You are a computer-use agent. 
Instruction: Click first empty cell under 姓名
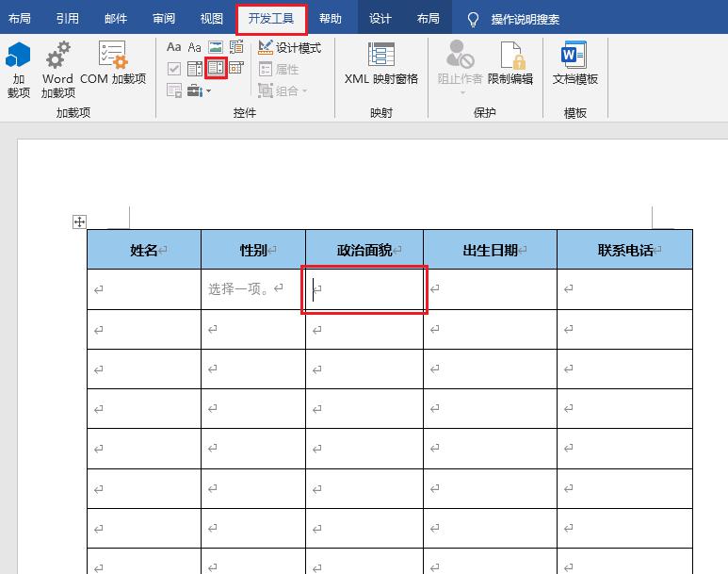(144, 289)
